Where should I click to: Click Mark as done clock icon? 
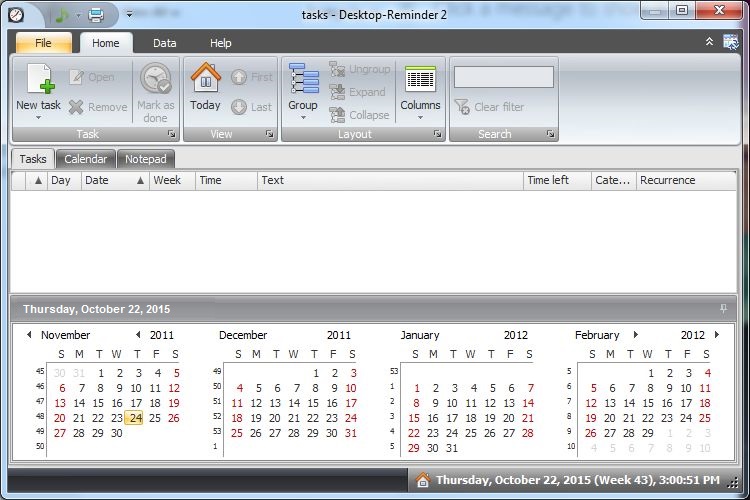click(x=155, y=79)
